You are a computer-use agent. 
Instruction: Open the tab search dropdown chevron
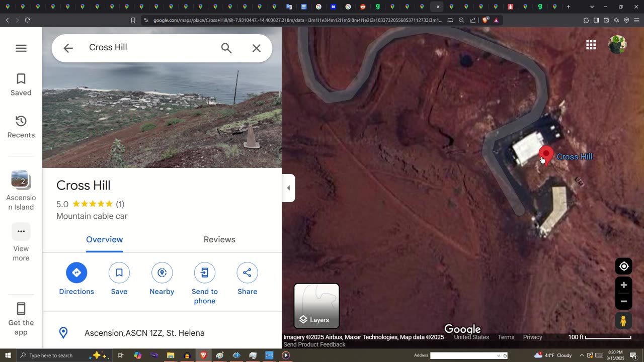(x=592, y=7)
